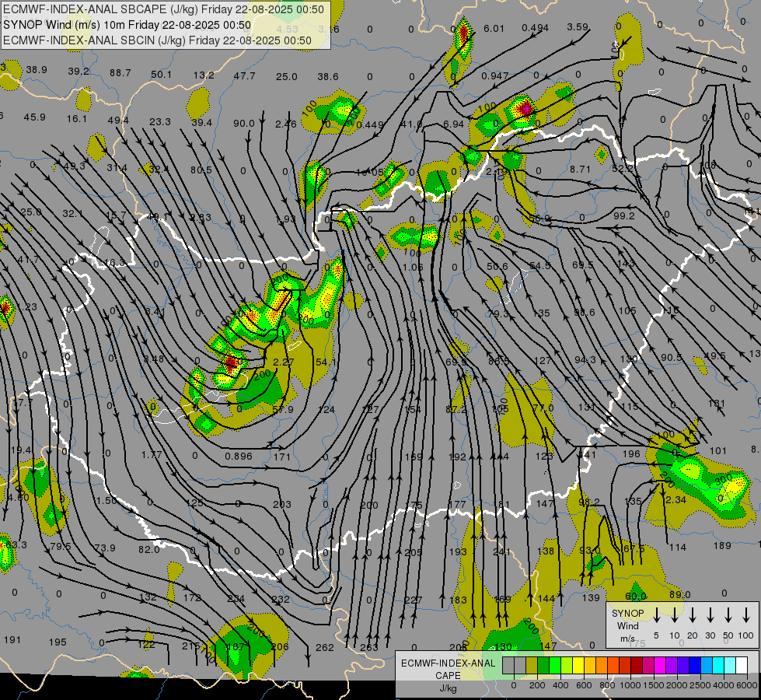This screenshot has height=700, width=761.
Task: Select the dark red swatch above 1000 tick
Action: click(637, 666)
